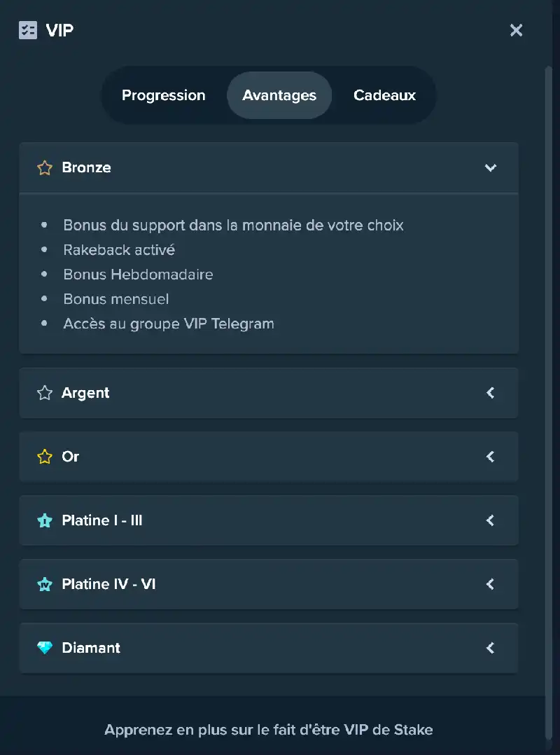Viewport: 560px width, 755px height.
Task: Click the Diamant diamond icon
Action: tap(45, 648)
